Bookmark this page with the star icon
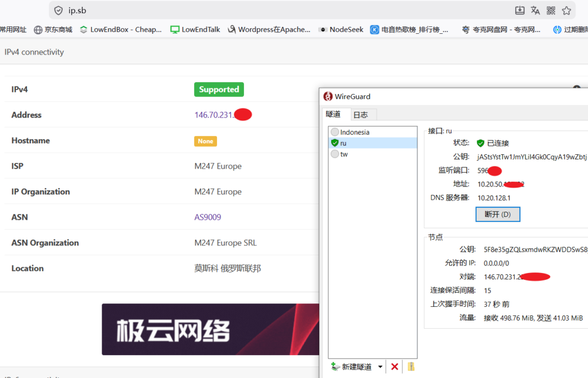588x378 pixels. [566, 10]
